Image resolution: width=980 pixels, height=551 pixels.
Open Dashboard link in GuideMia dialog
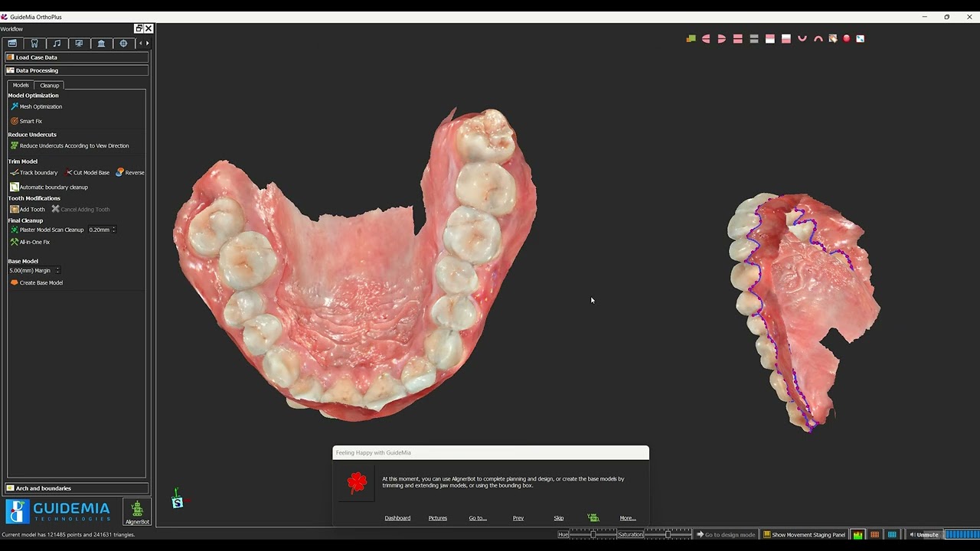[397, 518]
